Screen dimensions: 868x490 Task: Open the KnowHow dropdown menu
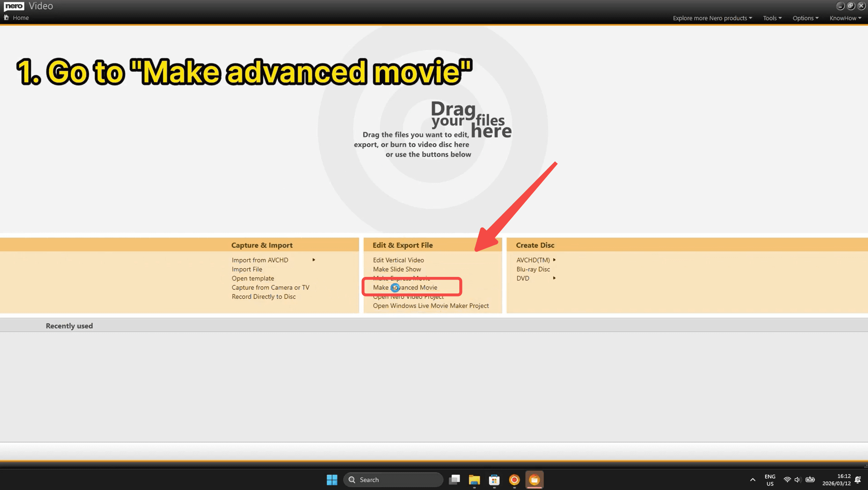tap(845, 18)
